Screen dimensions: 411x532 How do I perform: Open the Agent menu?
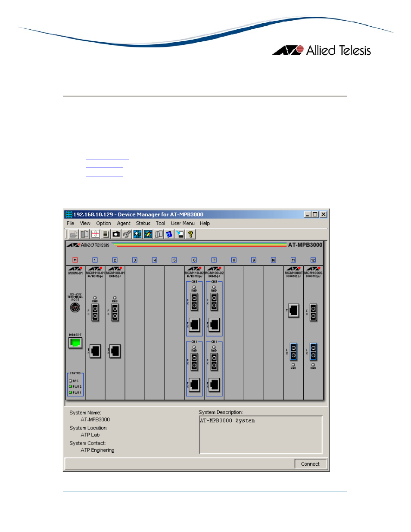pos(124,224)
